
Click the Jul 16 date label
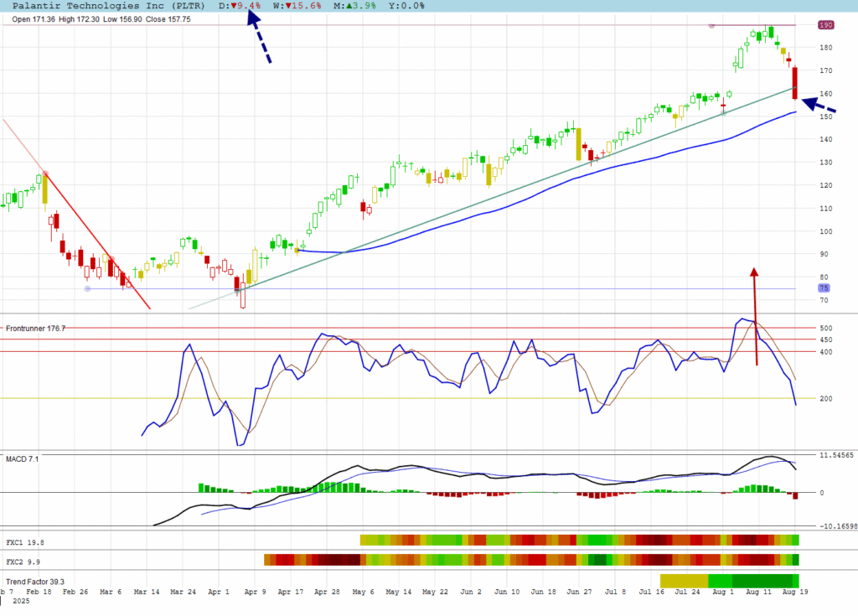click(652, 592)
